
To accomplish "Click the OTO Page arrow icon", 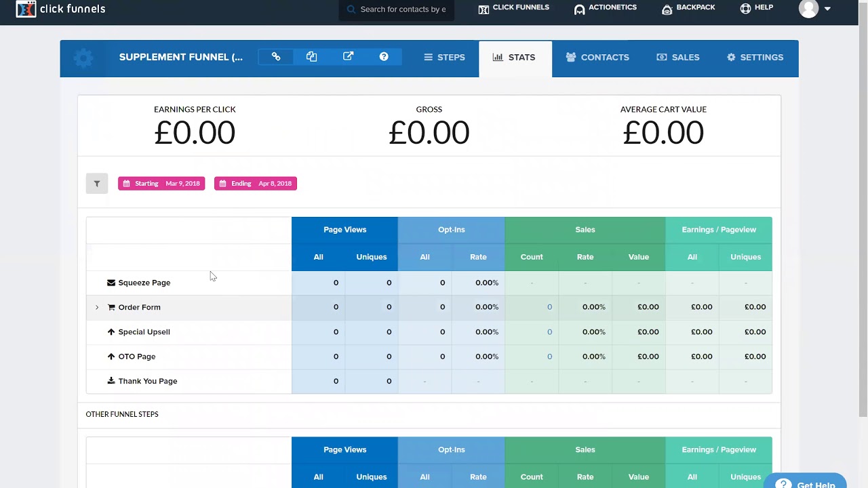I will pyautogui.click(x=111, y=357).
